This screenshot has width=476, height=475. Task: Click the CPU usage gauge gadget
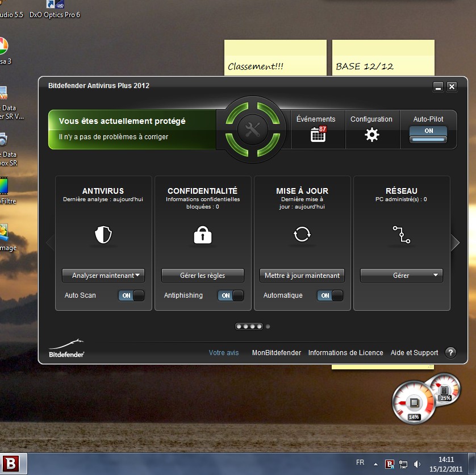pos(414,403)
